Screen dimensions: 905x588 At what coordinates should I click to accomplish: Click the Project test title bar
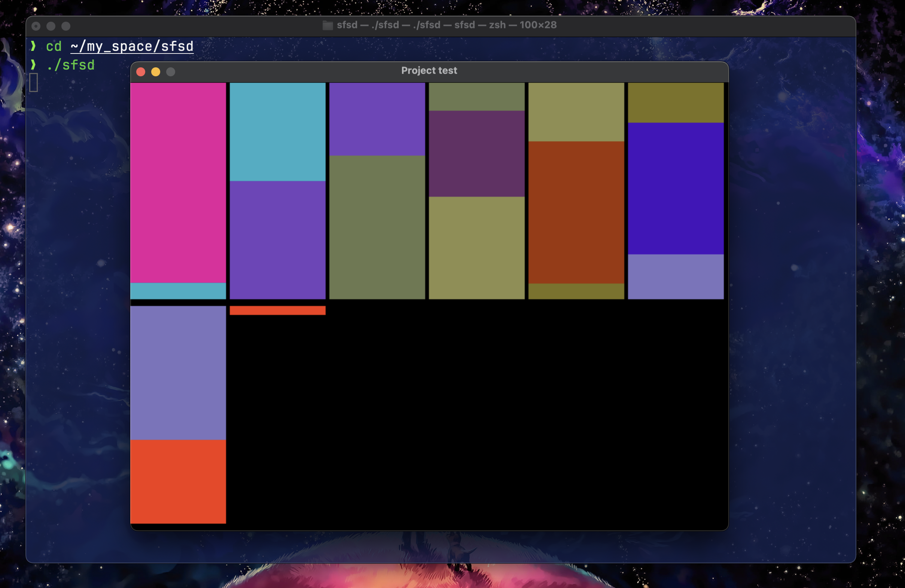click(x=429, y=71)
